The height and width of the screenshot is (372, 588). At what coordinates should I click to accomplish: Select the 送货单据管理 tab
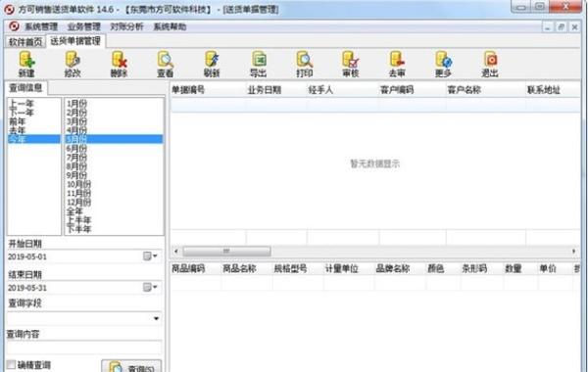point(75,41)
